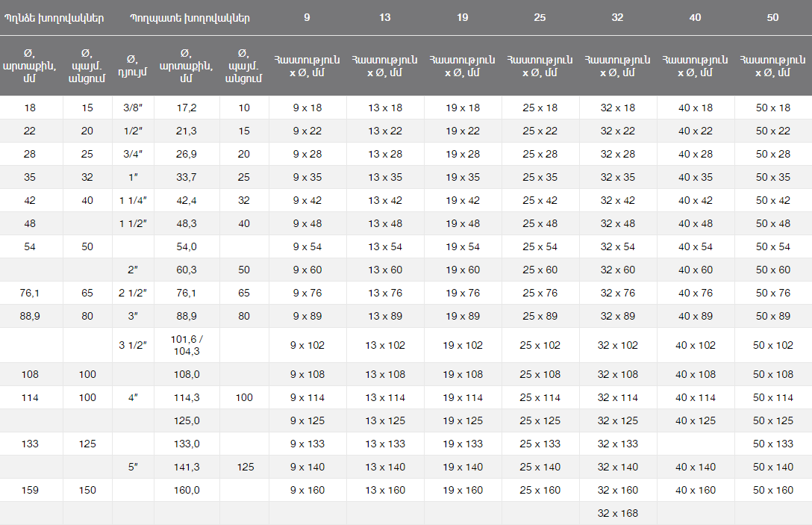Click the 3 1/2" inch cell
Viewport: 812px width, 525px height.
[x=133, y=345]
